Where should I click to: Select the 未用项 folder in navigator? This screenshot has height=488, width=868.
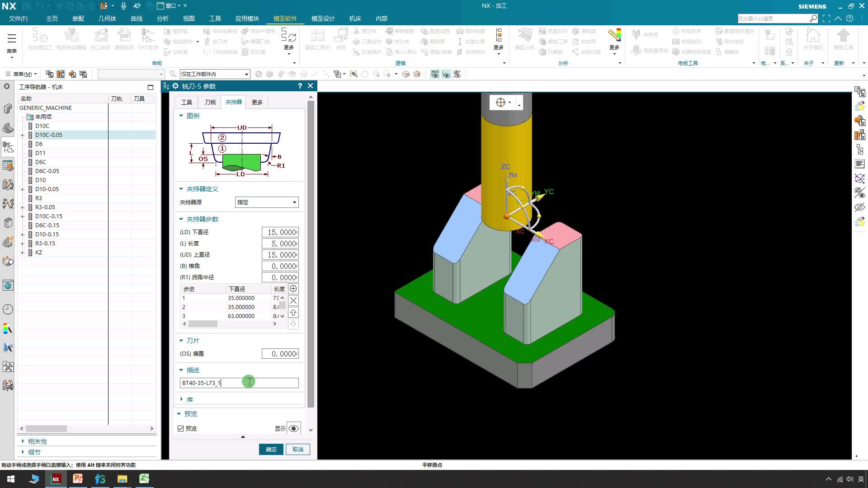point(43,117)
